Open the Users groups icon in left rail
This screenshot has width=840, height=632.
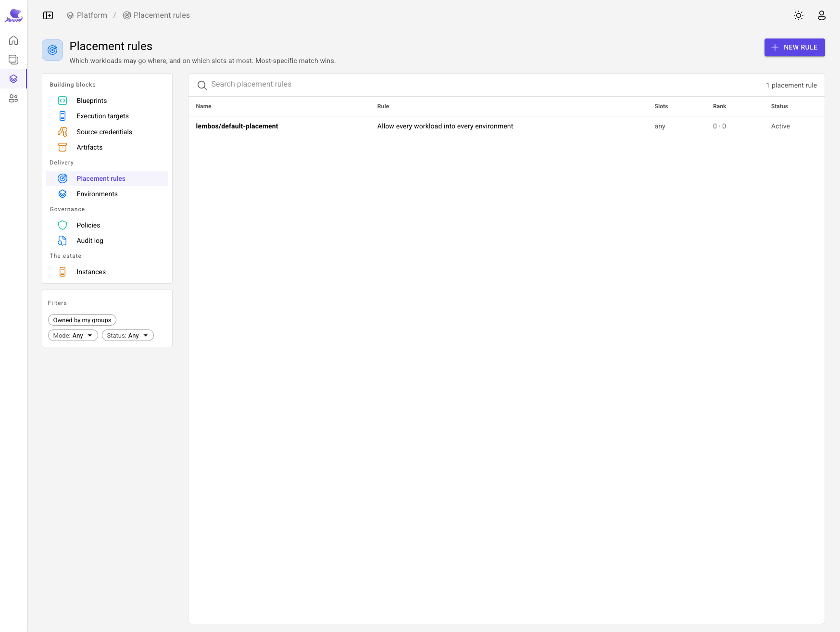coord(13,99)
